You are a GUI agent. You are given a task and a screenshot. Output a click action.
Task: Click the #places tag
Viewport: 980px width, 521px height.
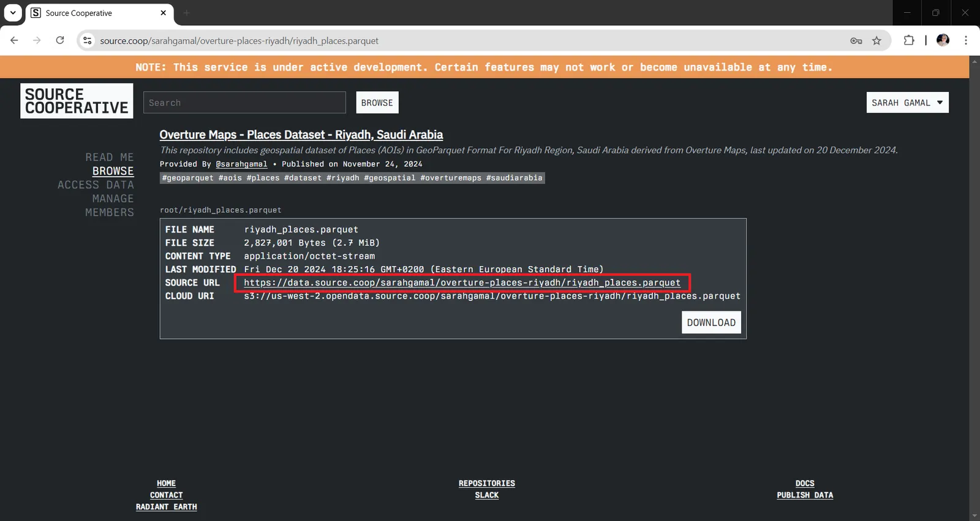click(263, 178)
